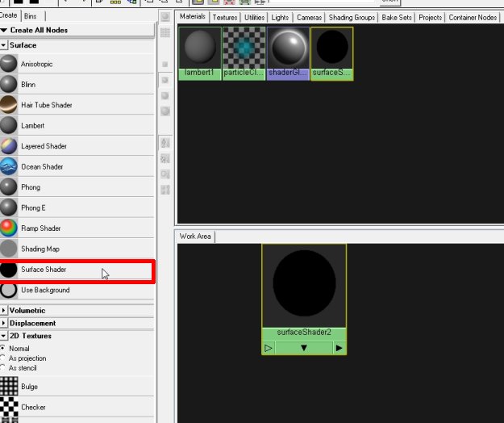Screen dimensions: 504x423
Task: Create a Shading Map node
Action: (77, 249)
